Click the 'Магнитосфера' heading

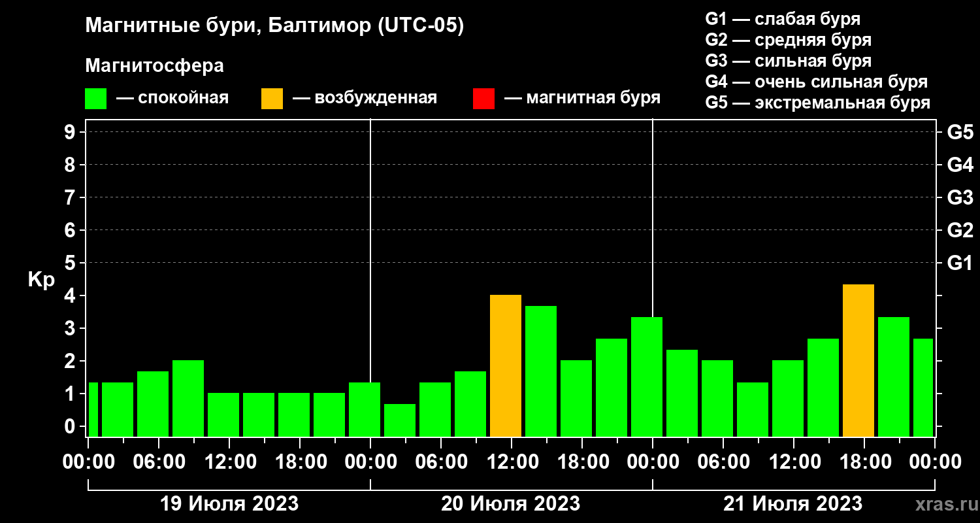pyautogui.click(x=154, y=66)
